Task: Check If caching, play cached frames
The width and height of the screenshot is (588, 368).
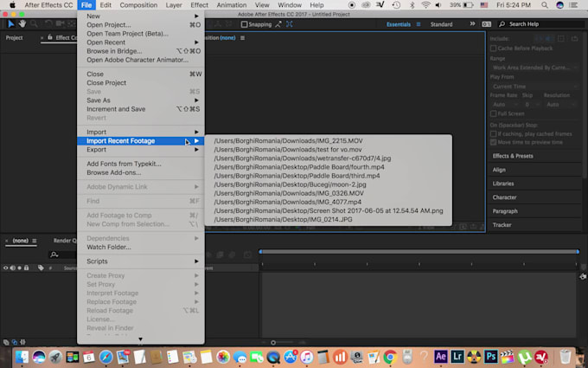Action: [x=494, y=133]
